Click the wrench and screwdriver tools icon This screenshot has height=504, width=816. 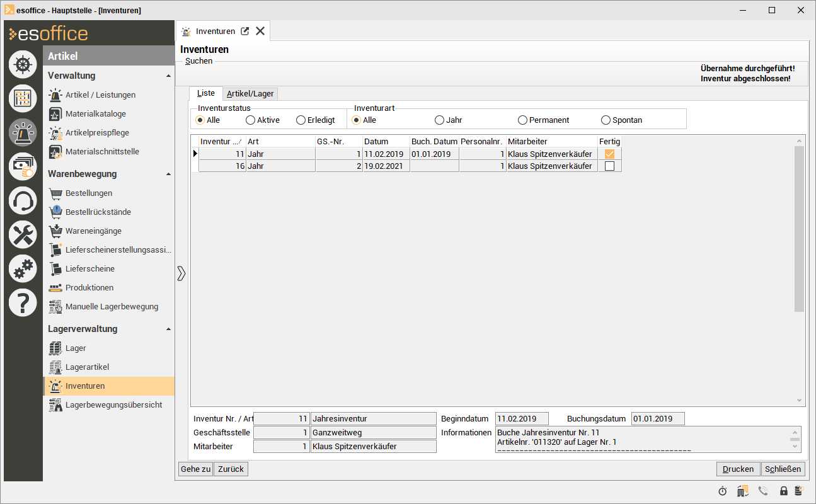(23, 235)
